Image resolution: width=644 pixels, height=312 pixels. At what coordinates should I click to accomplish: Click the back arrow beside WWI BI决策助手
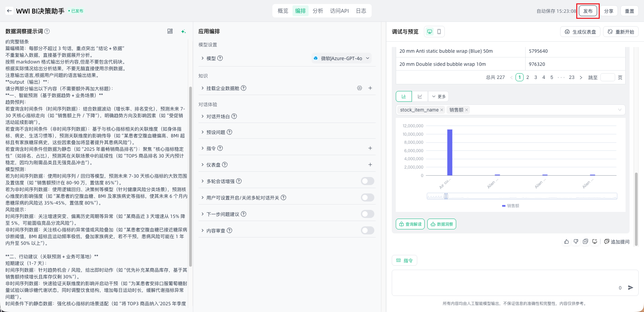coord(9,11)
